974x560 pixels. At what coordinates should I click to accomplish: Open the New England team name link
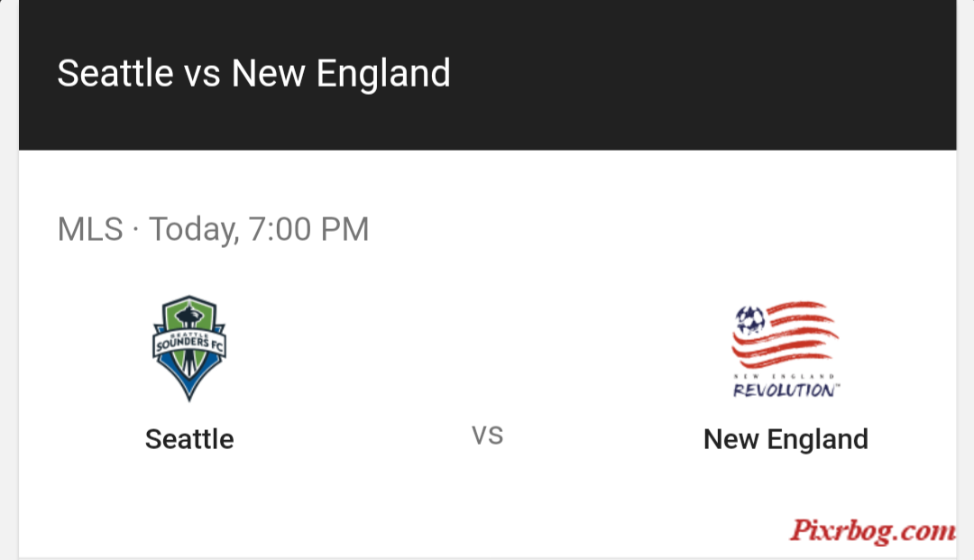786,439
